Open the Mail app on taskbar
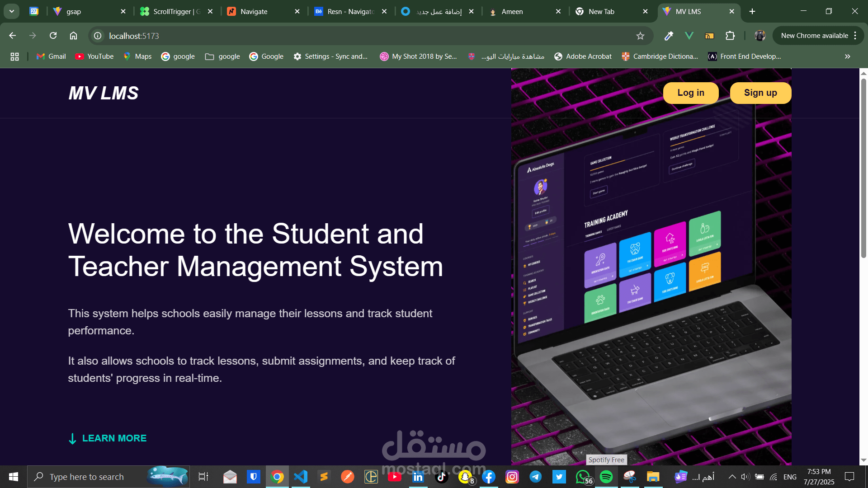This screenshot has height=488, width=868. 230,477
